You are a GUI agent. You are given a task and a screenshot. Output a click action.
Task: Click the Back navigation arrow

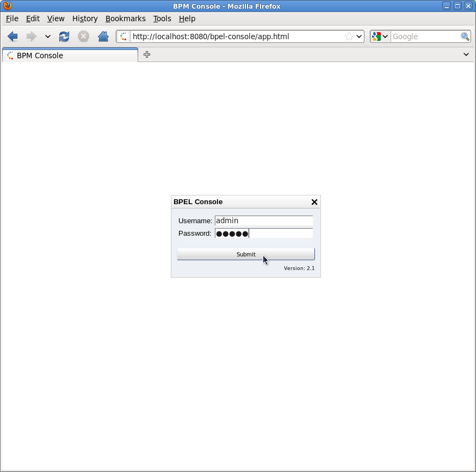pos(13,36)
